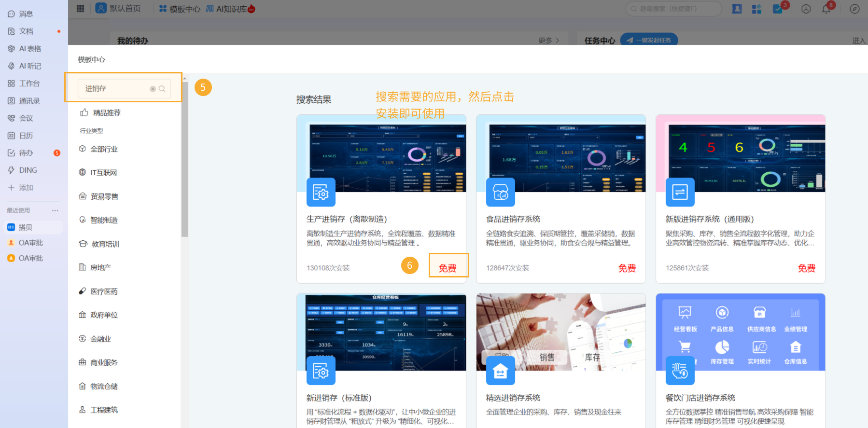The image size is (868, 428).
Task: Click the 新进销存（标准版）card title
Action: (x=339, y=398)
